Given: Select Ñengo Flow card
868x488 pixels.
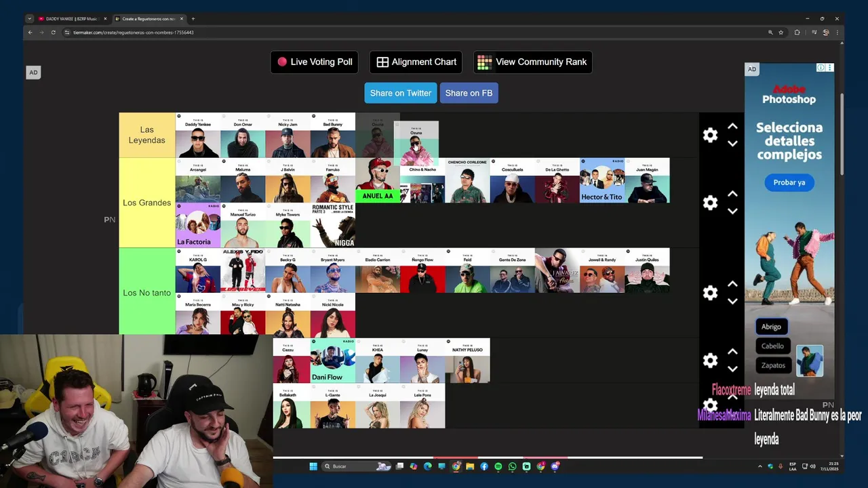Looking at the screenshot, I should click(422, 270).
